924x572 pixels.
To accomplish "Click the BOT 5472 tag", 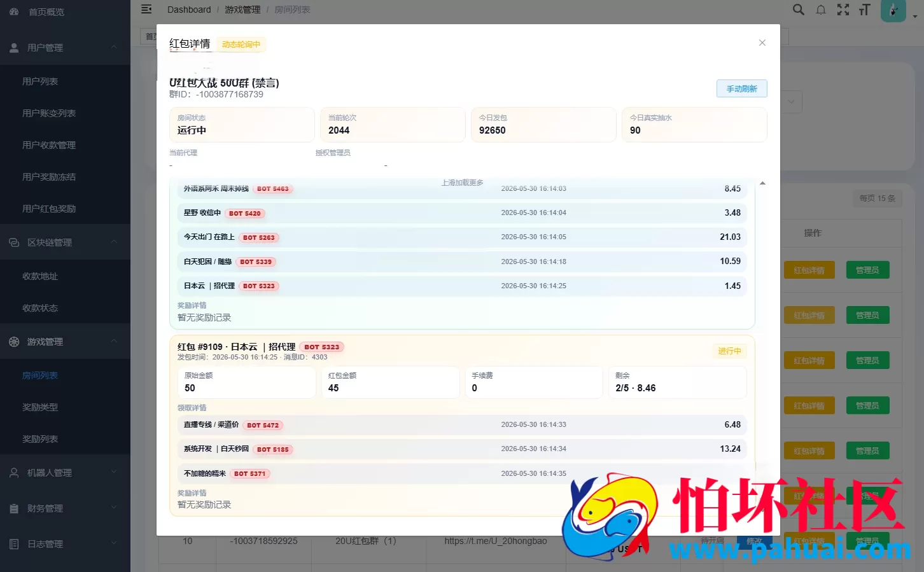I will [x=263, y=426].
